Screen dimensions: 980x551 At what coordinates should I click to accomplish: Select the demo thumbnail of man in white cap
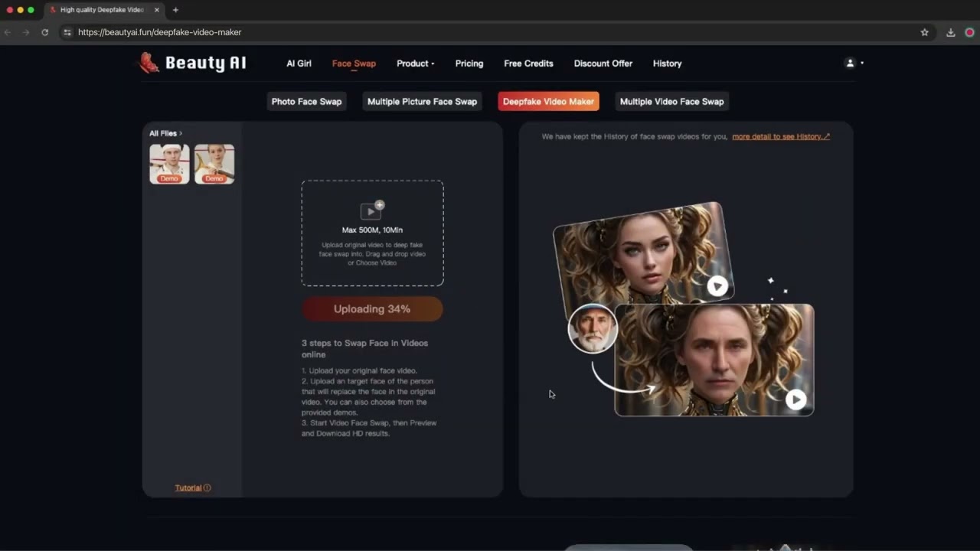click(169, 164)
